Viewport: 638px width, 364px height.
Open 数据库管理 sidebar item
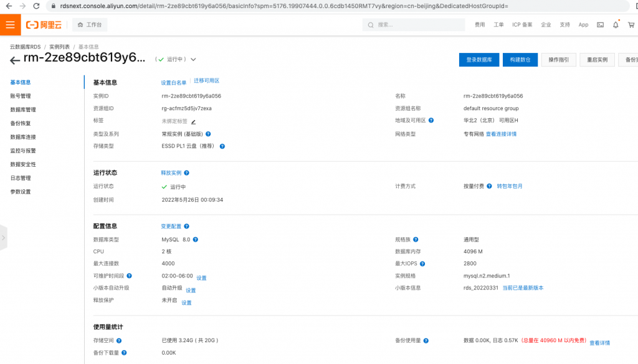[23, 110]
